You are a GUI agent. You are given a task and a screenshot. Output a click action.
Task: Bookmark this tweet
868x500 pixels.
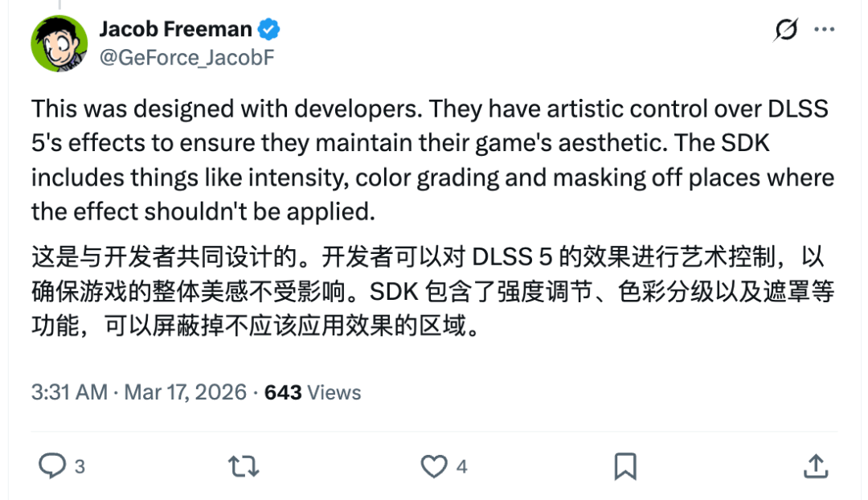click(624, 465)
